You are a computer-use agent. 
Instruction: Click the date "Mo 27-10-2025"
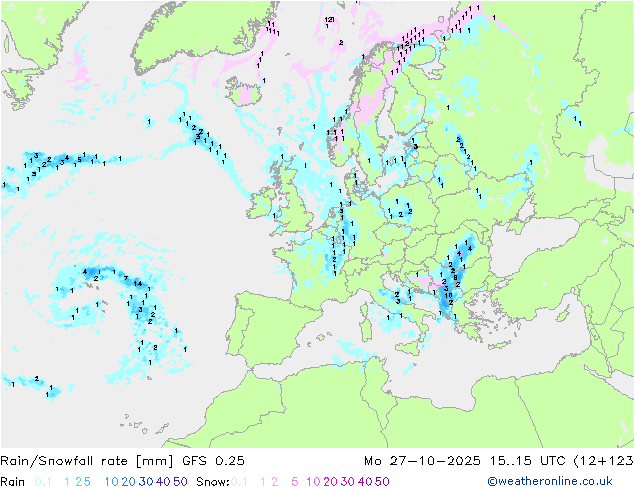click(422, 461)
